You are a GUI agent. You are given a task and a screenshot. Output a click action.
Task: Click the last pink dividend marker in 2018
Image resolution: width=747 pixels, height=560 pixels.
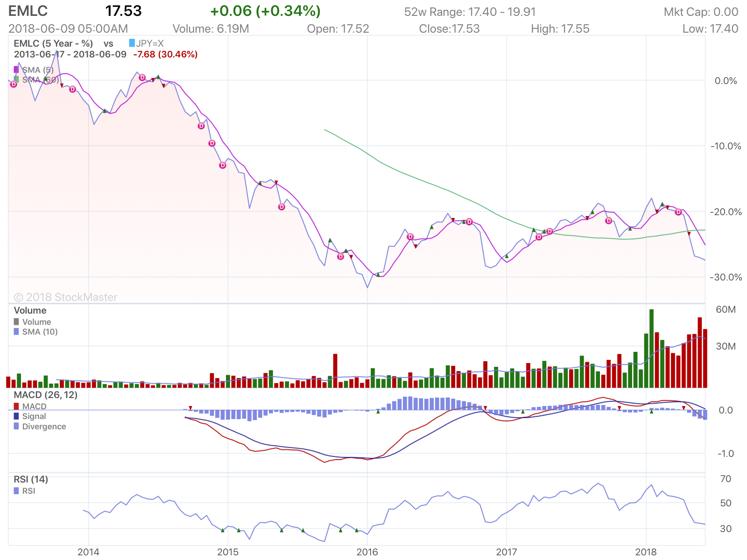pyautogui.click(x=678, y=212)
